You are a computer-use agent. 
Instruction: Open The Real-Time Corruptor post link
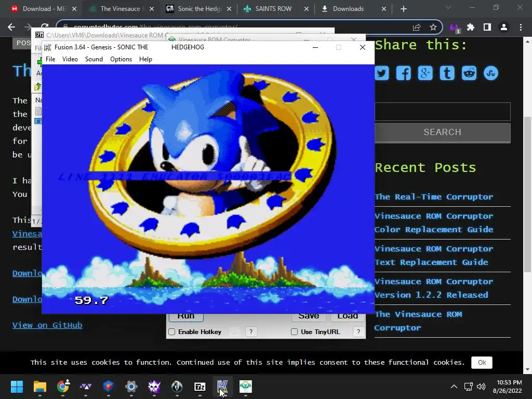pos(434,197)
